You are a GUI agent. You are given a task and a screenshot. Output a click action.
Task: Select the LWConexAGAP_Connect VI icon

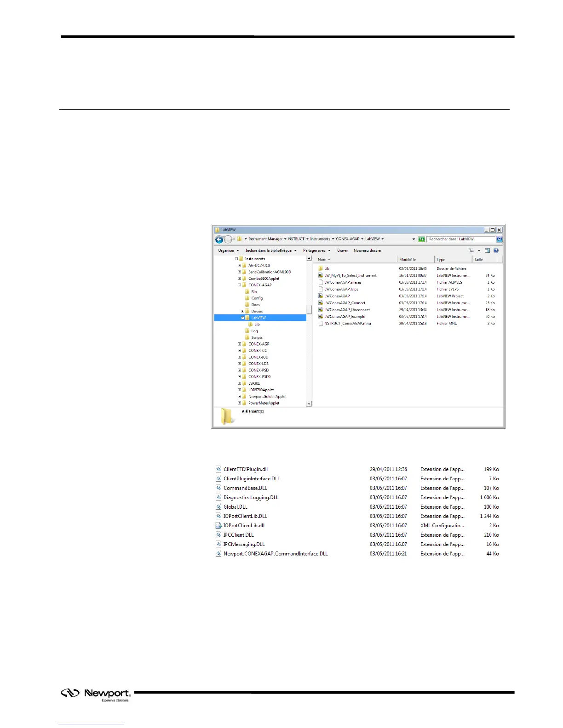click(321, 303)
